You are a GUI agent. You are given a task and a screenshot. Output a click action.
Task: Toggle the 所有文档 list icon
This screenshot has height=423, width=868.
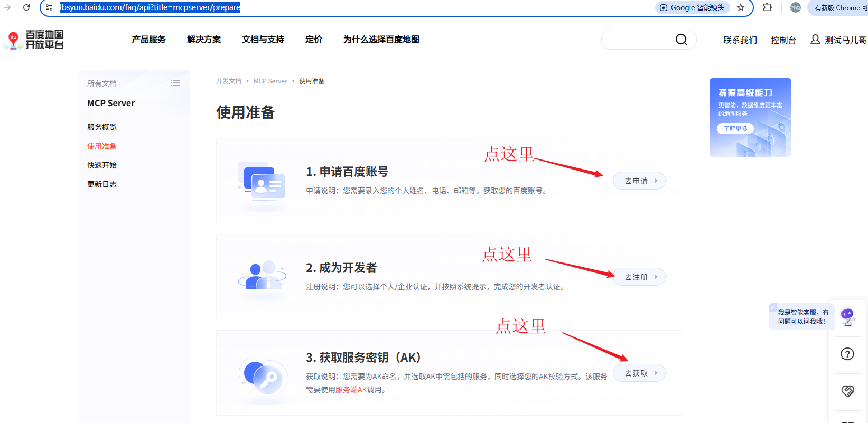(x=175, y=83)
